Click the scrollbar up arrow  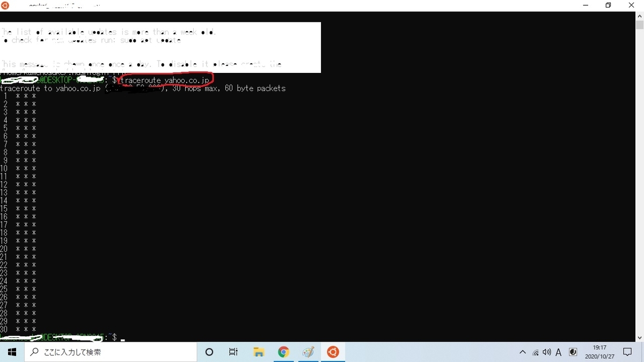tap(640, 16)
